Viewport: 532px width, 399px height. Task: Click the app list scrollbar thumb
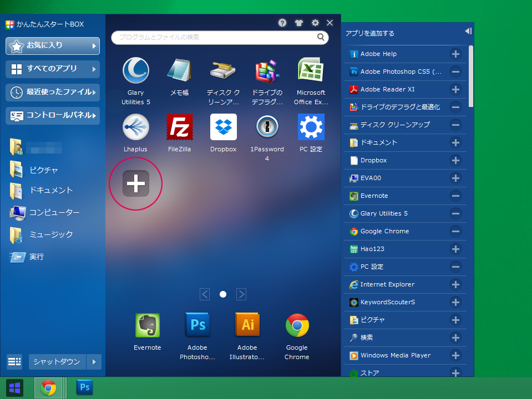pos(471,76)
